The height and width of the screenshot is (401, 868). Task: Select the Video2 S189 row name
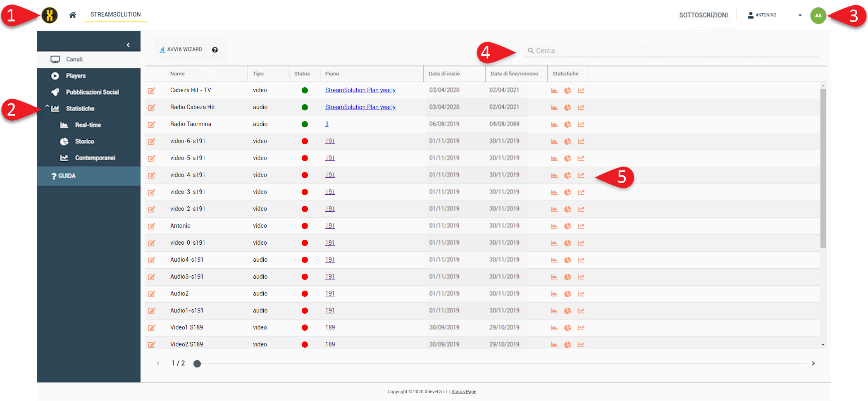(187, 344)
